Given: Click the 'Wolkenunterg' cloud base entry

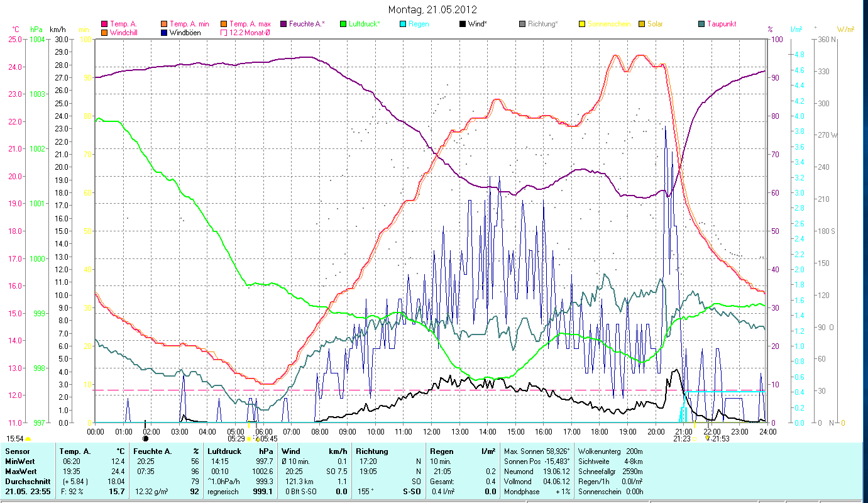Looking at the screenshot, I should [610, 451].
